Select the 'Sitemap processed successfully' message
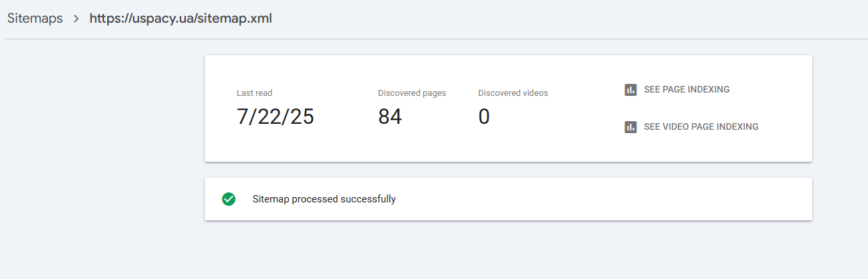The image size is (868, 279). point(324,199)
